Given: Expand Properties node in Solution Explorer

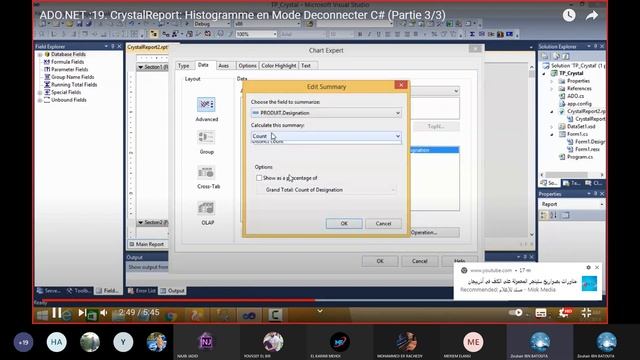Looking at the screenshot, I should coord(552,81).
